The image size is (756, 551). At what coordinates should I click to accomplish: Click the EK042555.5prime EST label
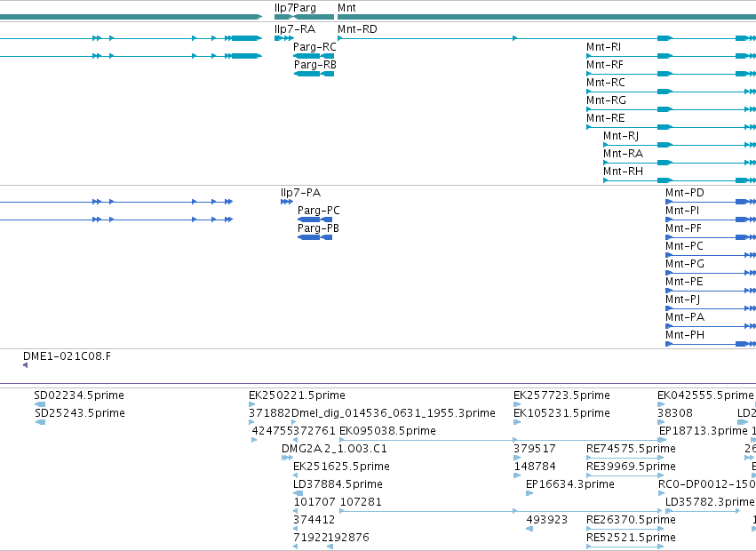705,395
